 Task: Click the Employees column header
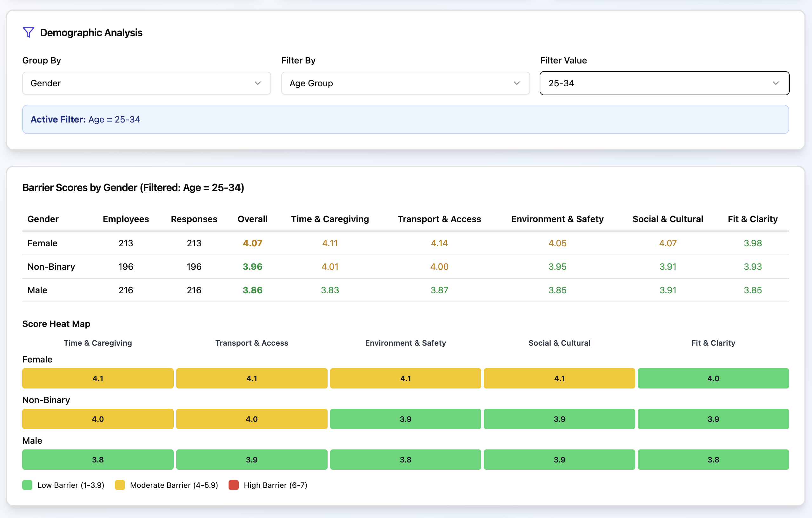tap(126, 219)
